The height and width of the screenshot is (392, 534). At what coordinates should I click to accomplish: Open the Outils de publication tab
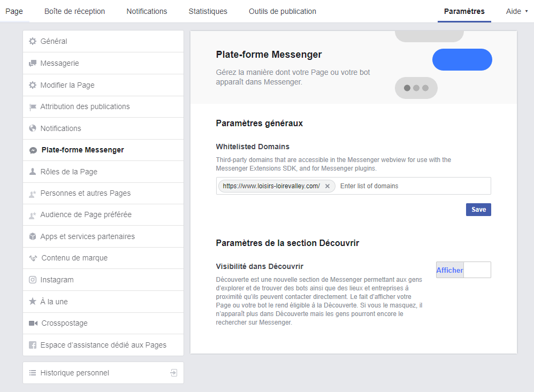[x=283, y=11]
